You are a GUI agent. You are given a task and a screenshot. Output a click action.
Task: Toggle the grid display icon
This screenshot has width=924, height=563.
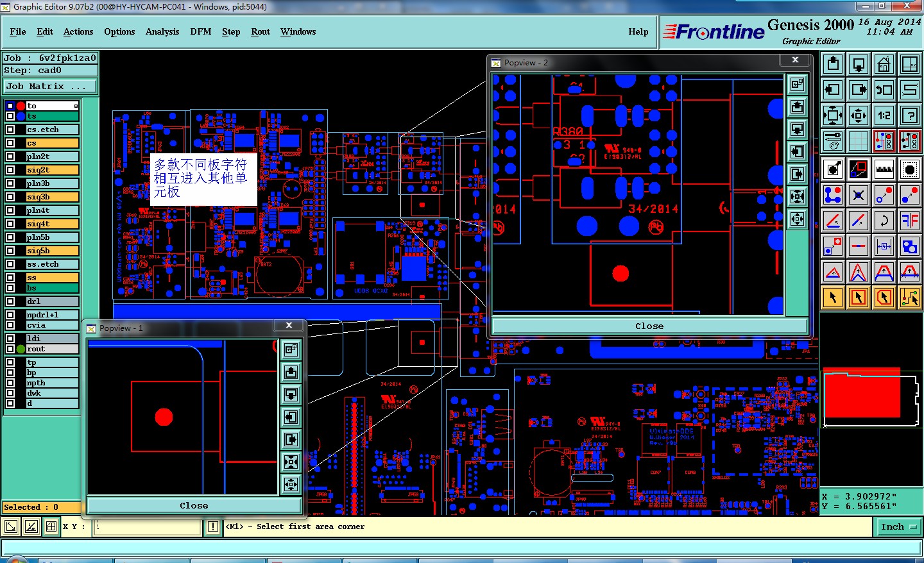859,141
